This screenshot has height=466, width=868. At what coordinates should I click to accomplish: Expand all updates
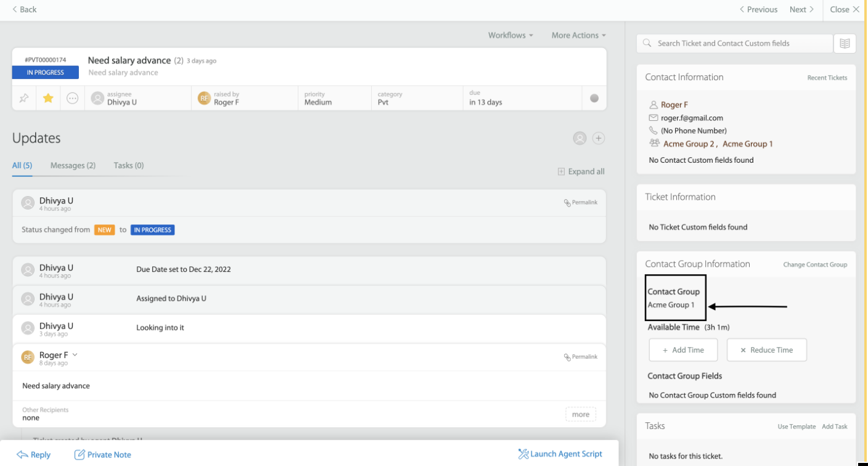(581, 171)
